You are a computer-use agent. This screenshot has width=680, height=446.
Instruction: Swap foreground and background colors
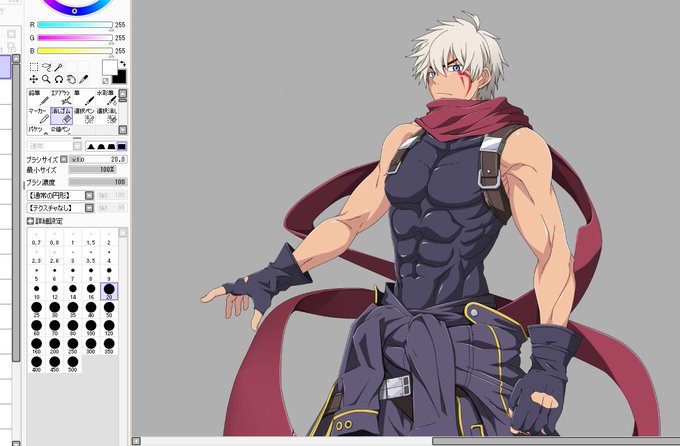123,64
